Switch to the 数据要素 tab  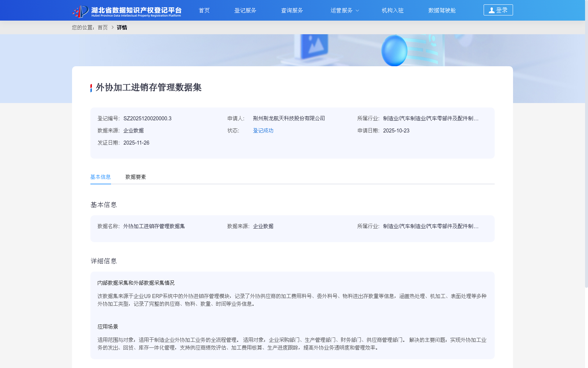pyautogui.click(x=135, y=177)
